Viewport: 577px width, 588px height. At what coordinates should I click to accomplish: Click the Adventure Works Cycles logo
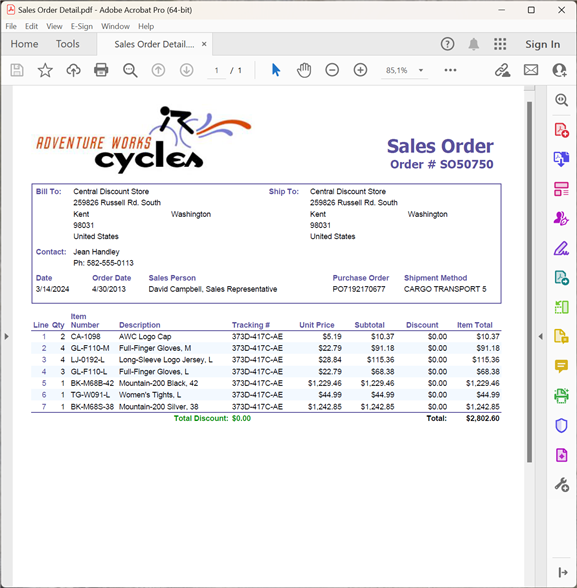coord(144,140)
